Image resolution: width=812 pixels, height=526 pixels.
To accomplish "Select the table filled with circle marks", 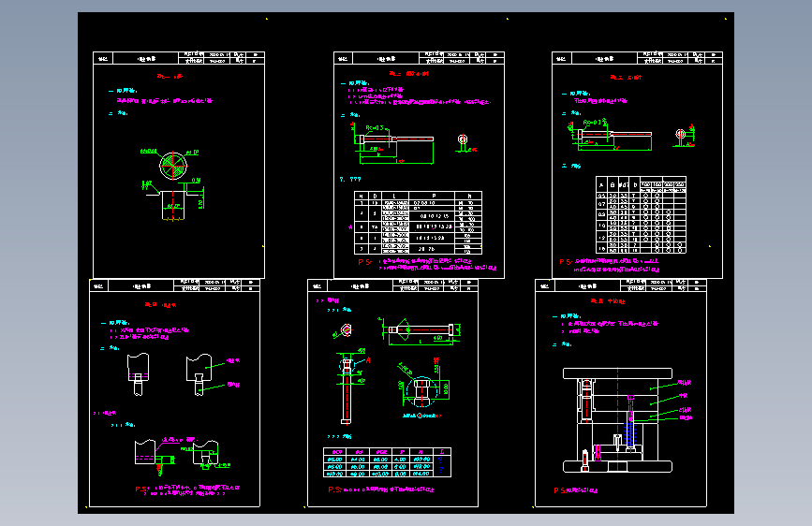I will [x=642, y=215].
